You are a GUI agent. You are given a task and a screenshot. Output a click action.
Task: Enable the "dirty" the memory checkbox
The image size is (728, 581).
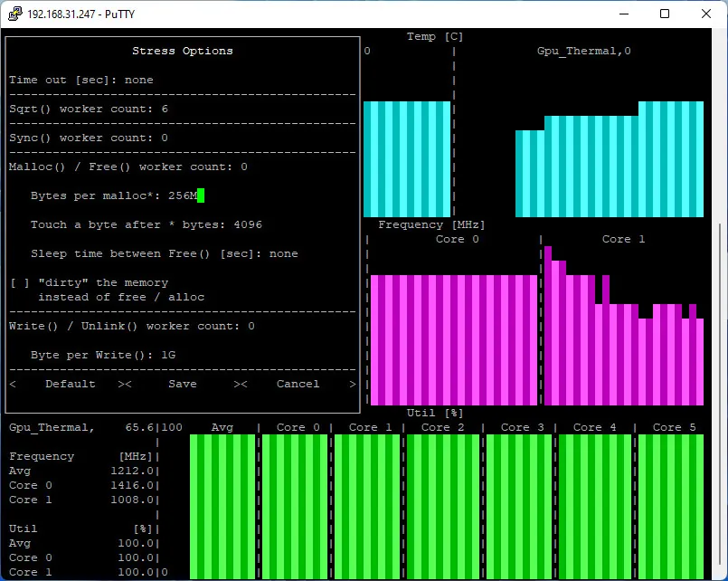pyautogui.click(x=15, y=281)
